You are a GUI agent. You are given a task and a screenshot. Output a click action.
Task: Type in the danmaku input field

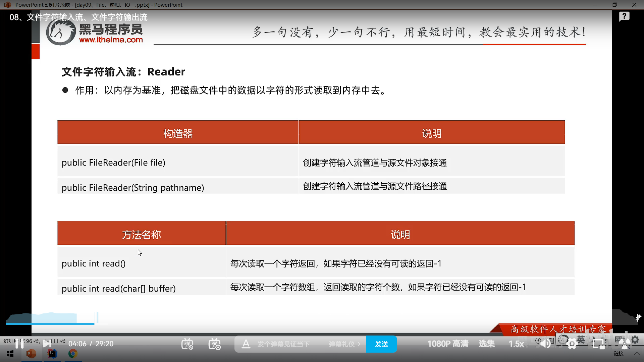[283, 344]
